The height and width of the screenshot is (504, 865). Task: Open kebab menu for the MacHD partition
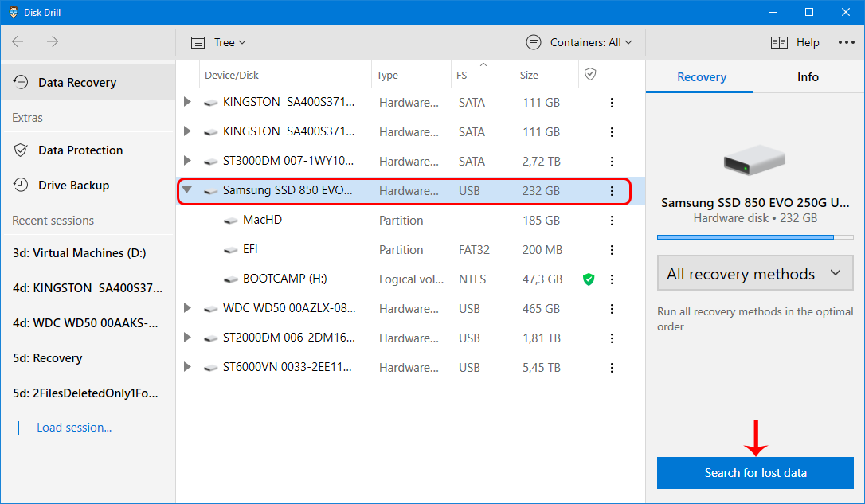612,221
